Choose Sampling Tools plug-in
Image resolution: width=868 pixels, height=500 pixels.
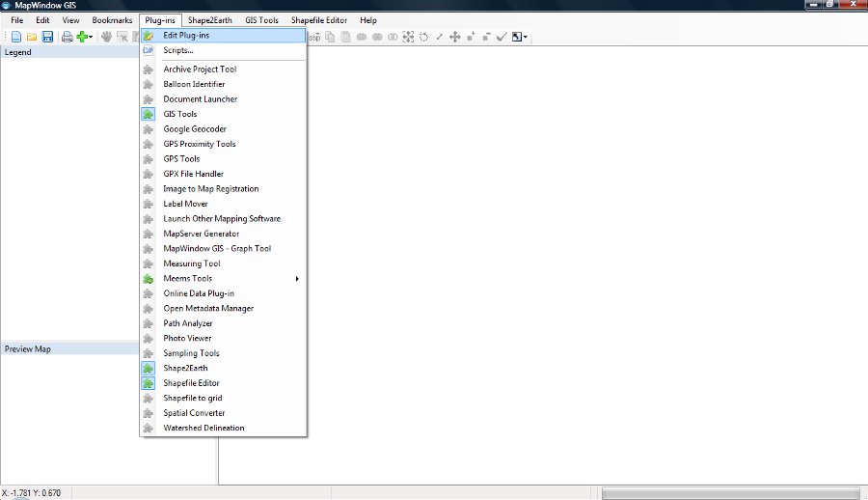(x=223, y=353)
